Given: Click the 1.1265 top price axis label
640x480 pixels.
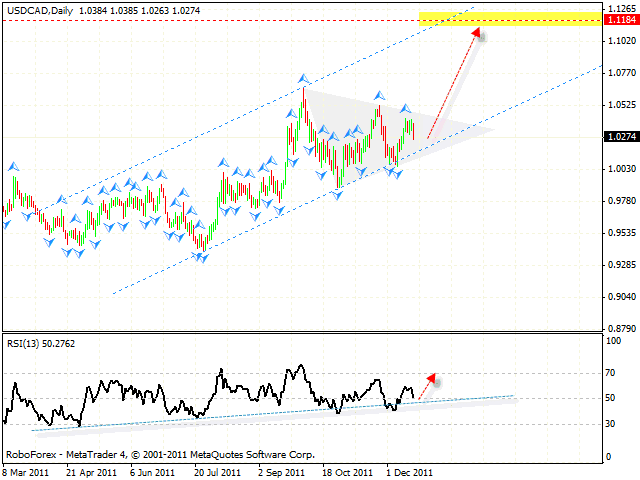Looking at the screenshot, I should click(x=619, y=8).
